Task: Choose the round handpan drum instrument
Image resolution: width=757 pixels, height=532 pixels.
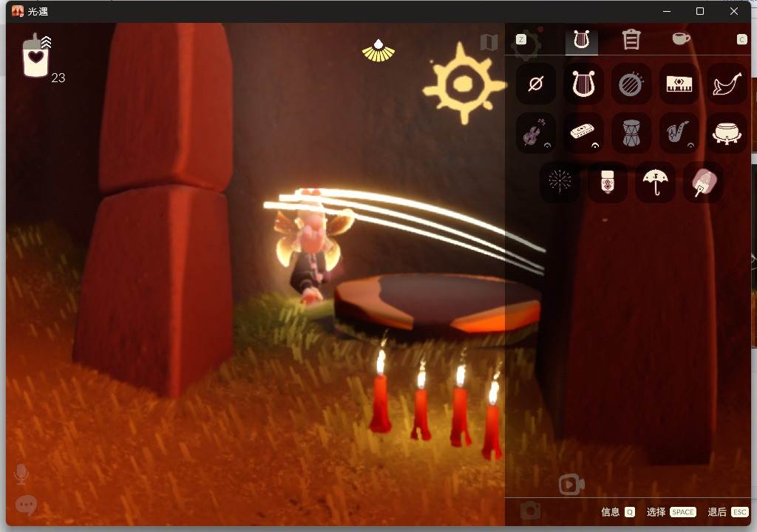Action: 631,84
